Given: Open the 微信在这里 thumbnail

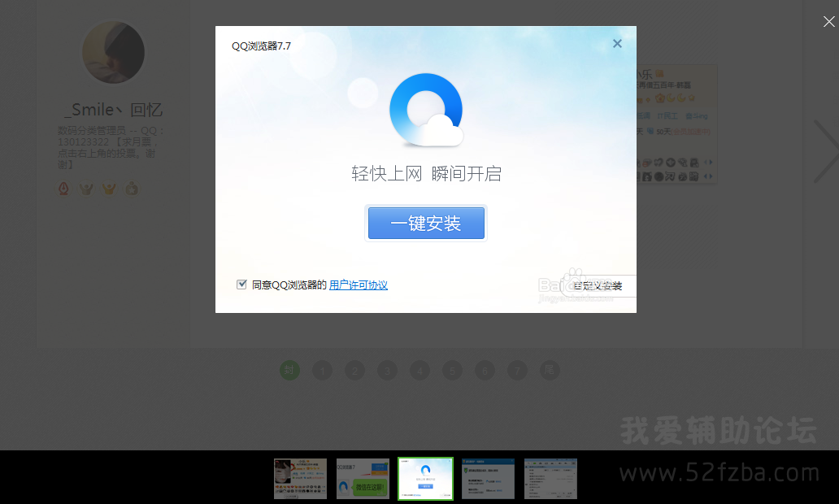Looking at the screenshot, I should [x=363, y=479].
